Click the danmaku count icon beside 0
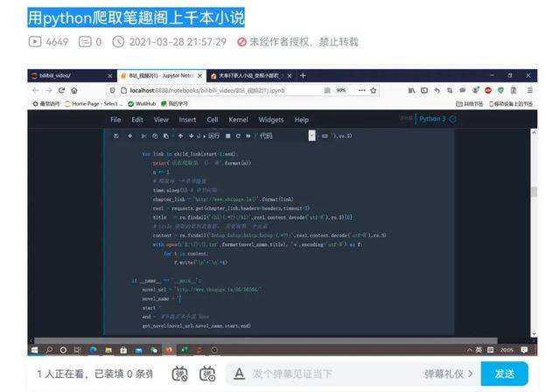The height and width of the screenshot is (392, 560). 85,42
